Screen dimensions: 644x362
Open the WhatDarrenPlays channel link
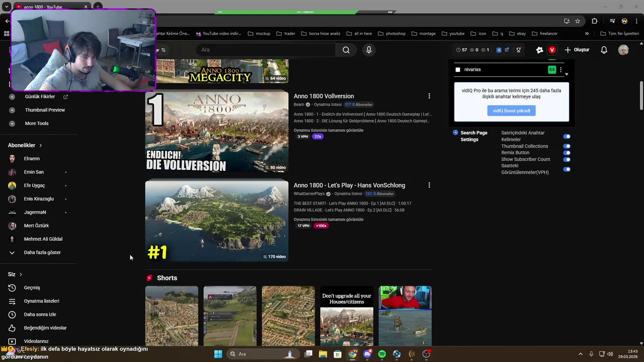click(309, 194)
